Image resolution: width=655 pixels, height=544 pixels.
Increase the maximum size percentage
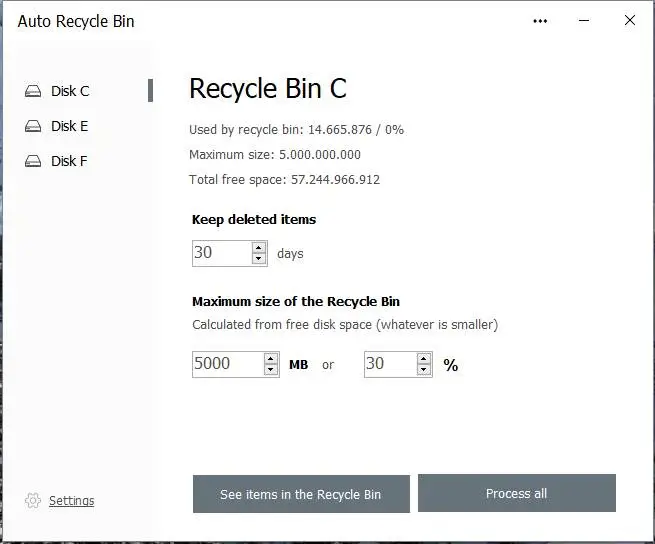pos(424,358)
